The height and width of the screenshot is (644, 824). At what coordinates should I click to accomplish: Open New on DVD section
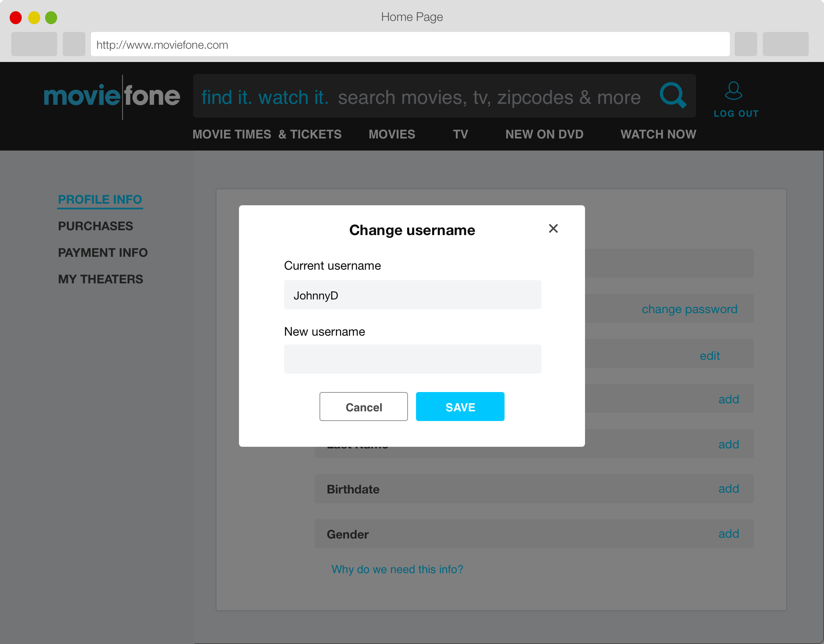point(544,134)
